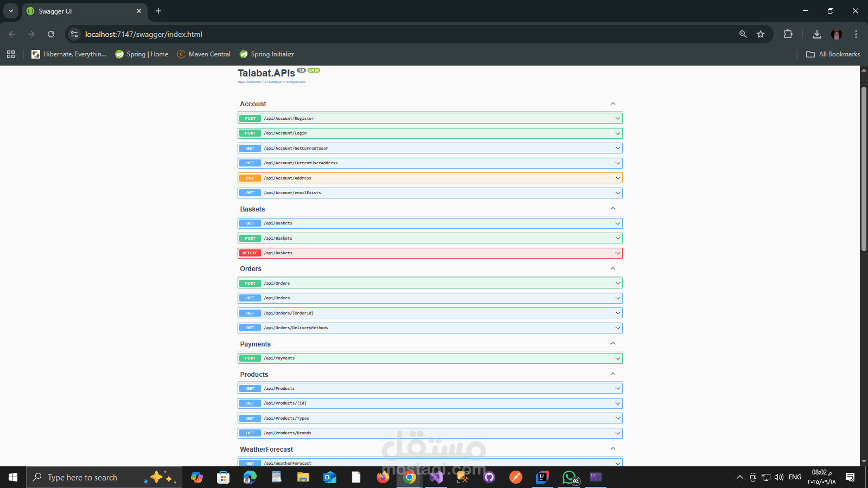Open Maven Central bookmark
This screenshot has width=868, height=488.
pyautogui.click(x=204, y=54)
